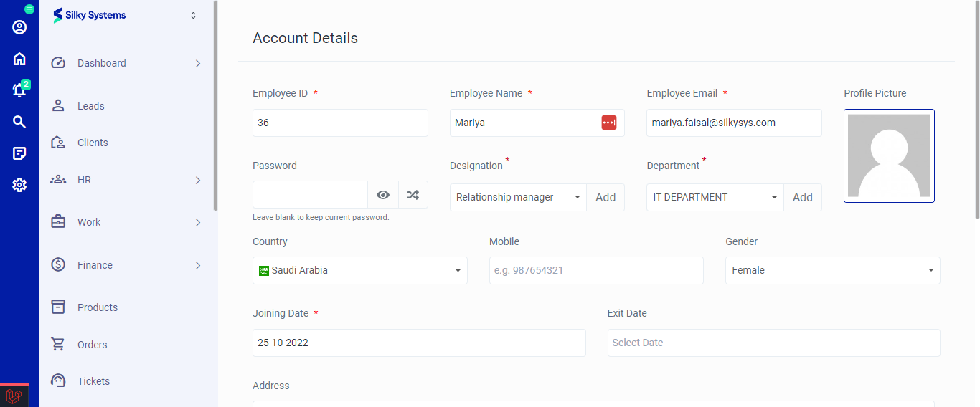Open Clients in sidebar menu

93,143
